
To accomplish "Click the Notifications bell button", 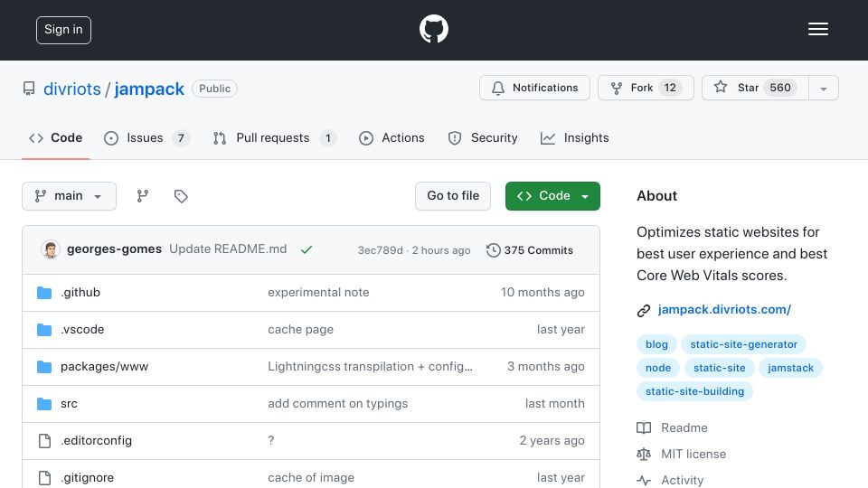I will (x=534, y=88).
